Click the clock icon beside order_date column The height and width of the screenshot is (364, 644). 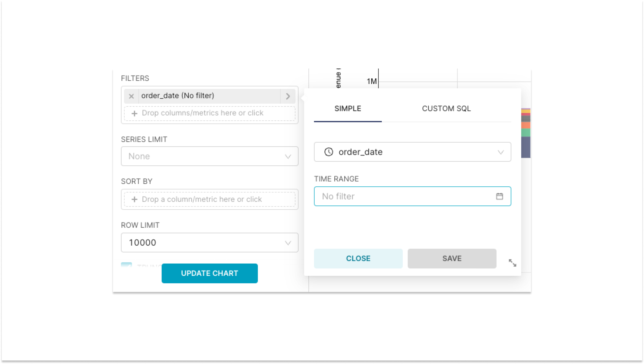[x=328, y=152]
